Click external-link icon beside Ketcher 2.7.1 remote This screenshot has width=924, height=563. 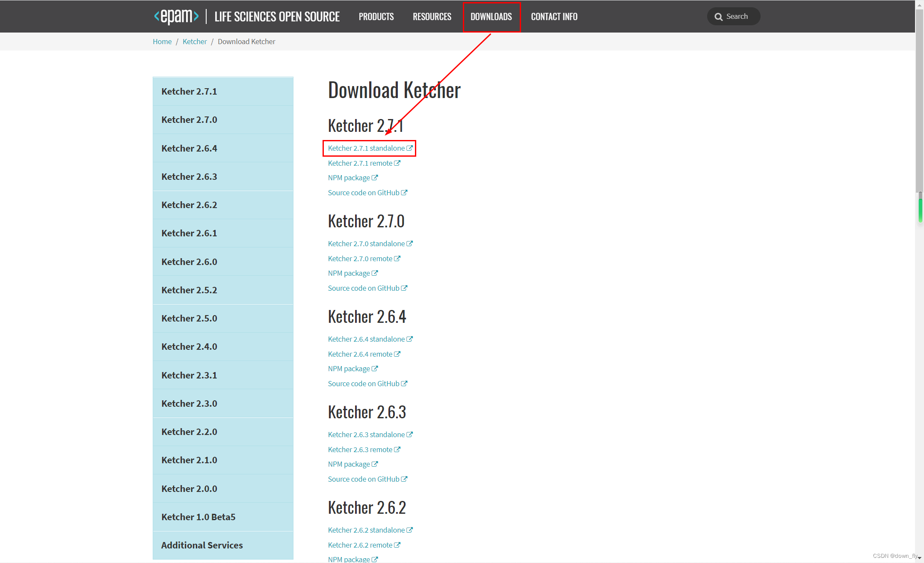(397, 163)
